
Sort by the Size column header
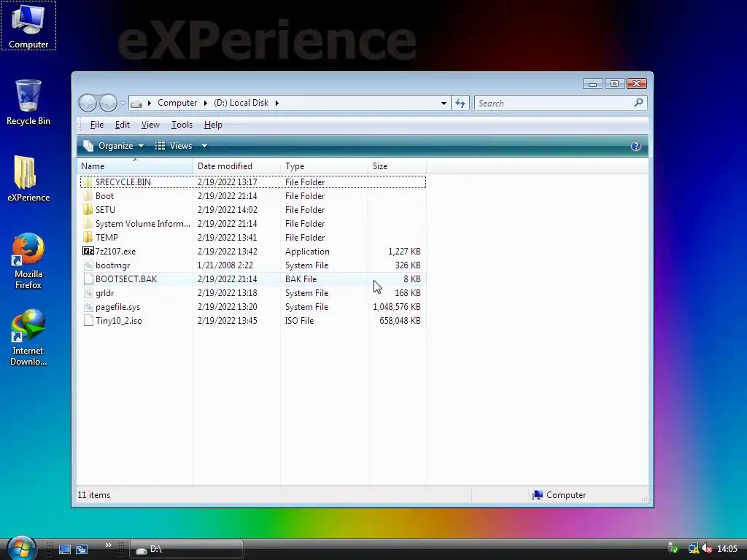pyautogui.click(x=398, y=166)
